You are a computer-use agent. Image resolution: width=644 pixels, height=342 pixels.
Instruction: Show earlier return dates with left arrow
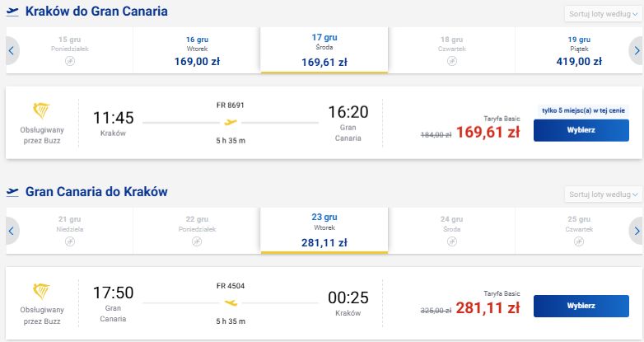click(x=12, y=231)
